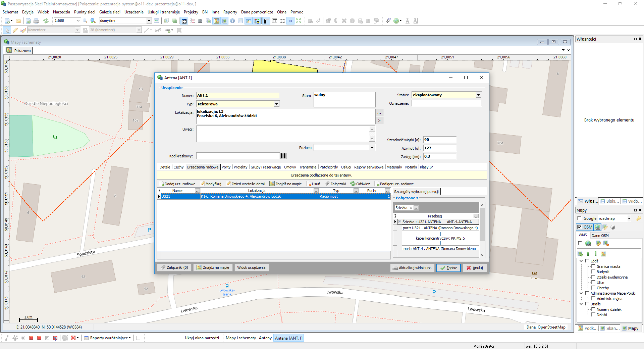
Task: Click the binoculars search icon in the toolbar
Action: 200,21
